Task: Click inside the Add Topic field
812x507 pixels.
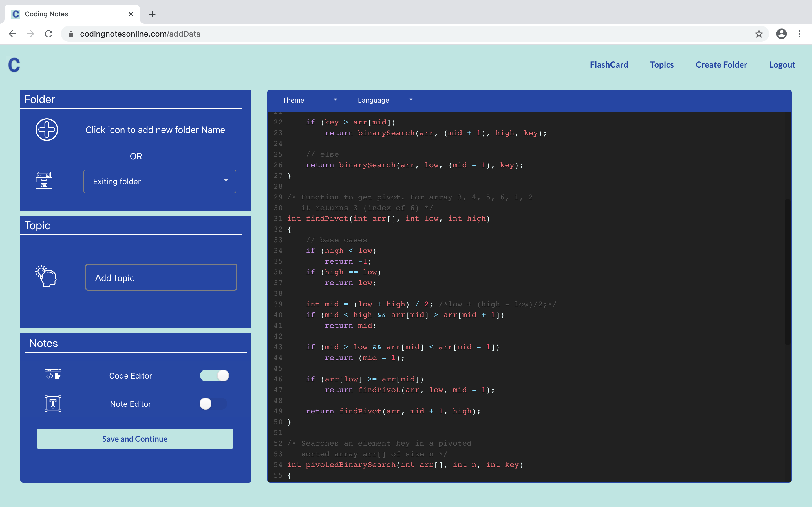Action: point(161,277)
